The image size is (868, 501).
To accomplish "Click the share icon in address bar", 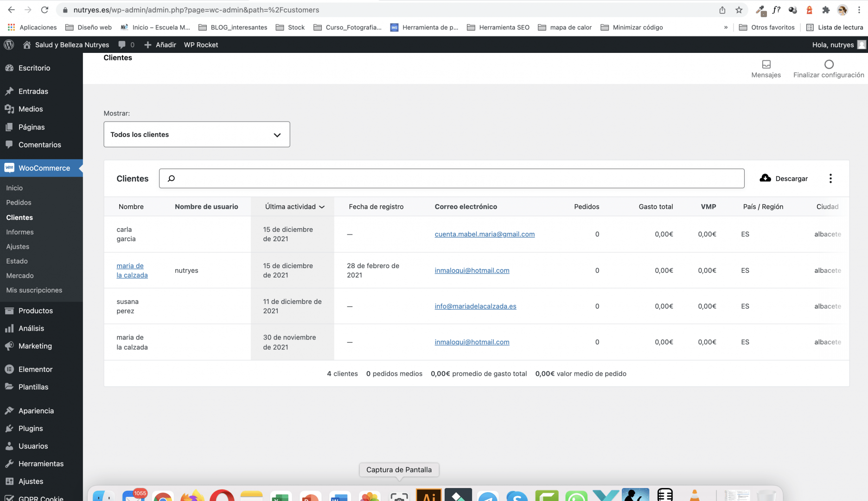I will coord(722,10).
